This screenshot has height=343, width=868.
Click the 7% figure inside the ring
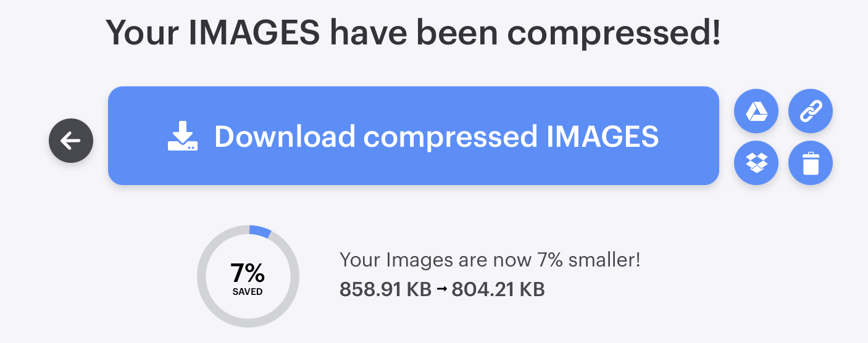coord(248,272)
